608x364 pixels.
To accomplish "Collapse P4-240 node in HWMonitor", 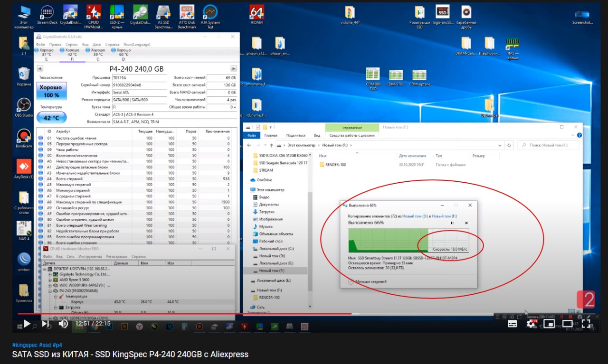I will click(x=50, y=291).
